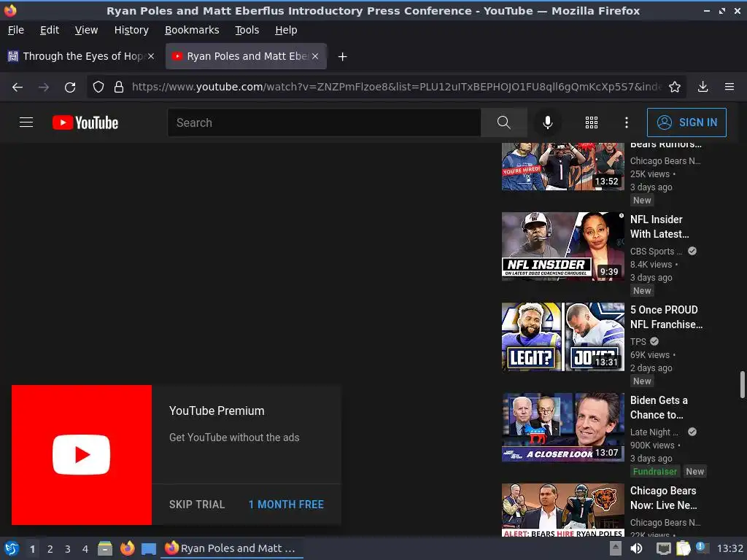Click the 1 MONTH FREE offer button
The image size is (747, 560).
pyautogui.click(x=286, y=505)
